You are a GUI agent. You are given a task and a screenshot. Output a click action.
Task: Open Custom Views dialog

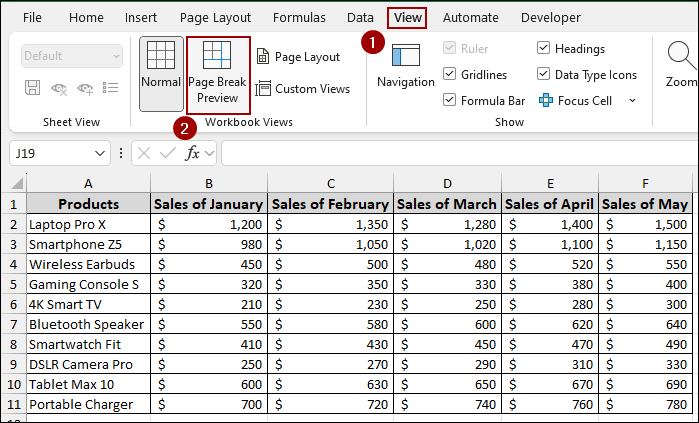tap(302, 89)
